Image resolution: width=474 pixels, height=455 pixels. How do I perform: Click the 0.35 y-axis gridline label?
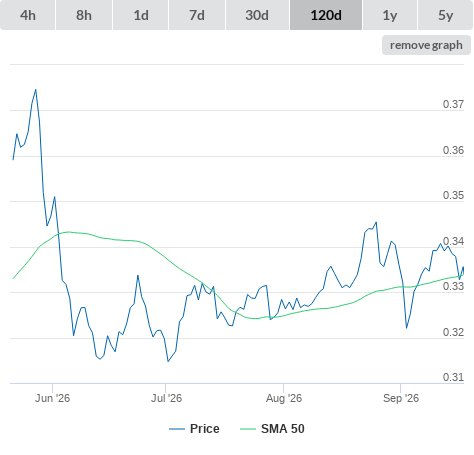click(x=453, y=195)
